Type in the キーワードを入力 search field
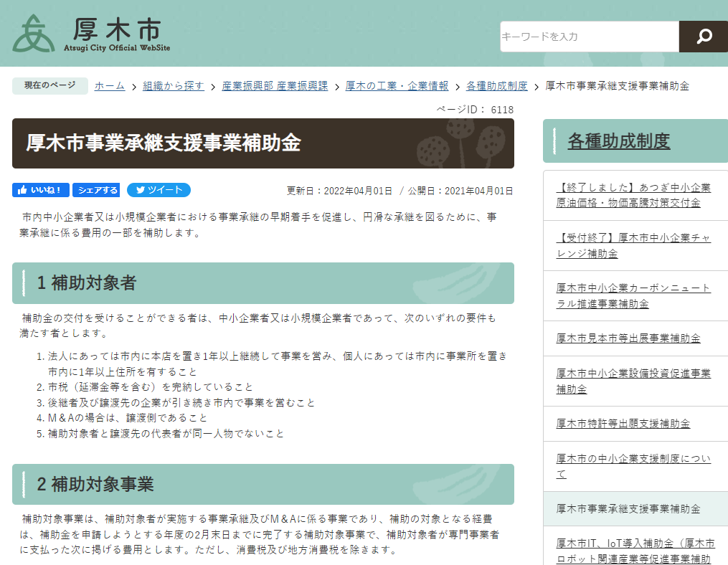 [x=589, y=37]
